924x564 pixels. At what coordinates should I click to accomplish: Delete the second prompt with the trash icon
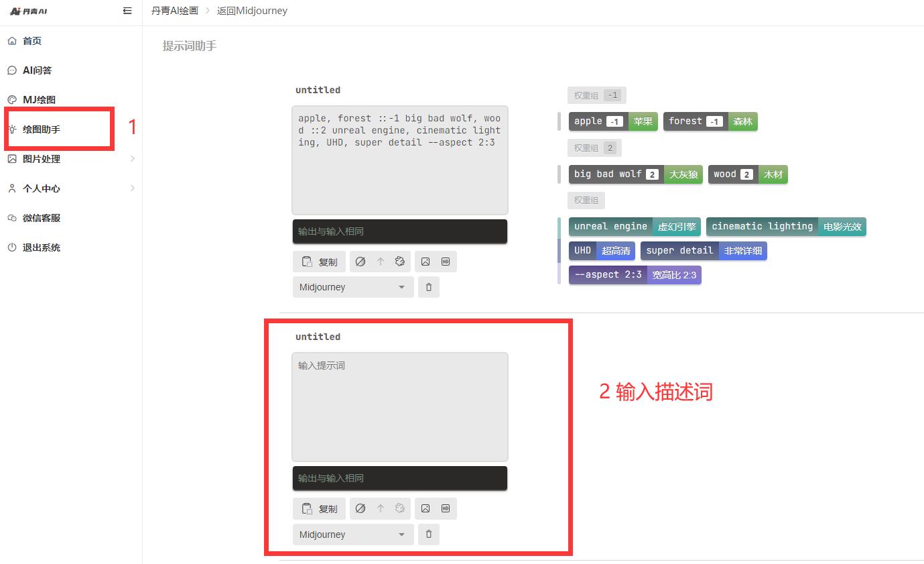pyautogui.click(x=429, y=534)
